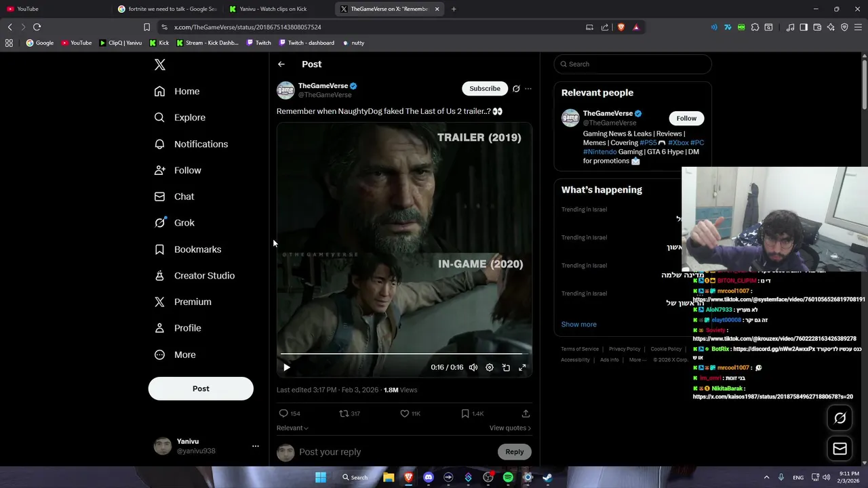
Task: Share the post via share icon
Action: click(526, 413)
